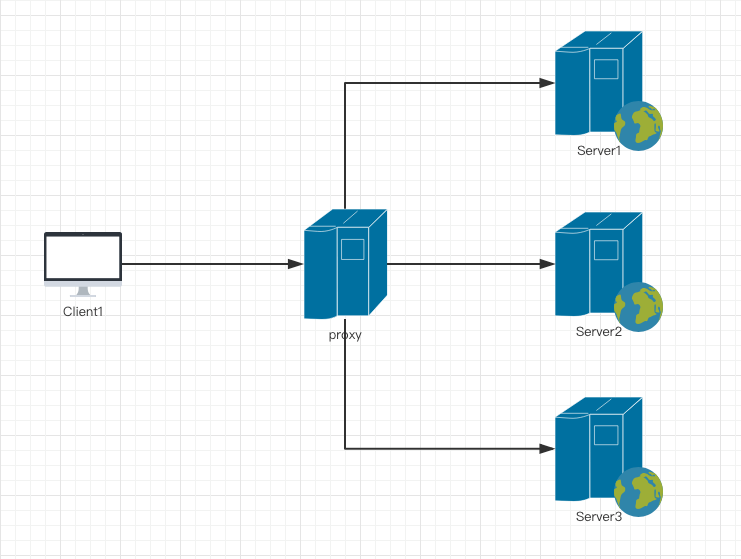Screen dimensions: 741x559
Task: Click the Server1 label text
Action: pyautogui.click(x=599, y=151)
